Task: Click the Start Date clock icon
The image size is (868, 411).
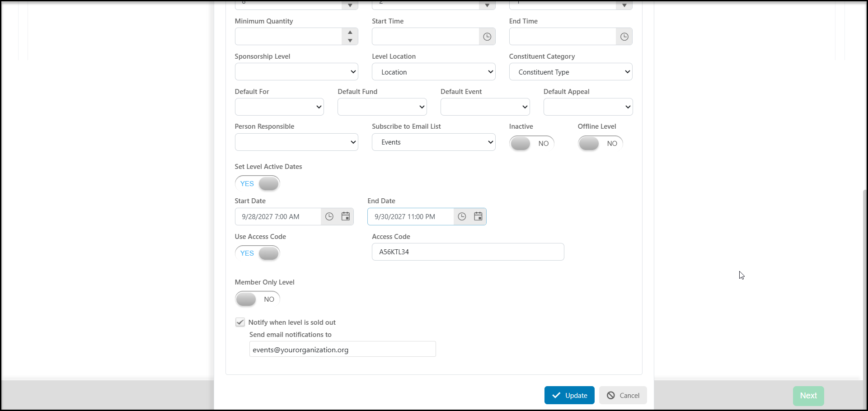Action: coord(329,217)
